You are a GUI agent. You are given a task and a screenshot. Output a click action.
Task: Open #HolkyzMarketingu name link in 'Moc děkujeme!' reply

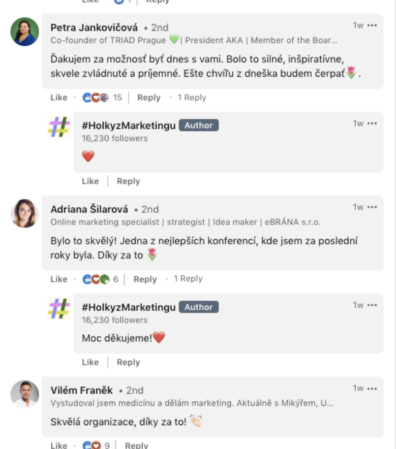[129, 307]
